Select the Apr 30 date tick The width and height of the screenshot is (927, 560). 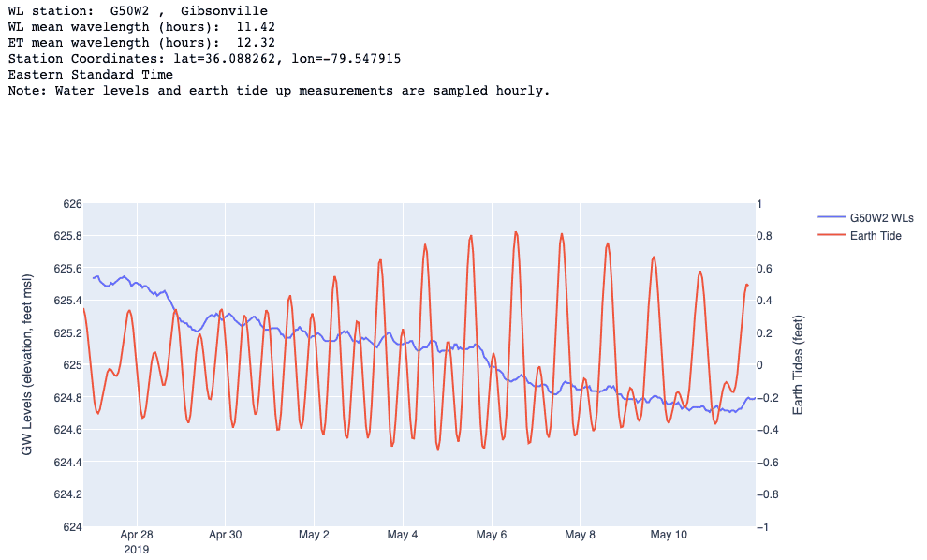pos(225,536)
